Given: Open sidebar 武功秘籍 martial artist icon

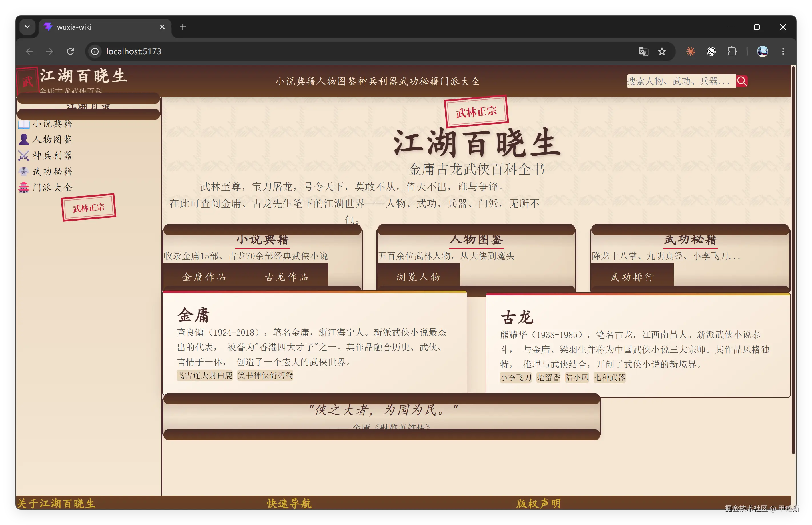Looking at the screenshot, I should 24,171.
